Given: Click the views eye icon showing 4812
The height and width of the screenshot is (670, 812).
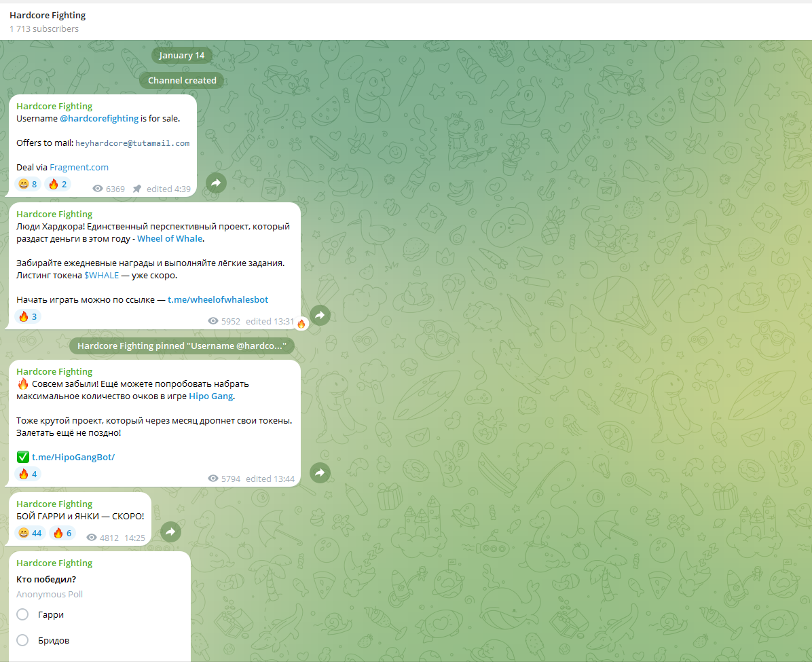Looking at the screenshot, I should pyautogui.click(x=91, y=538).
